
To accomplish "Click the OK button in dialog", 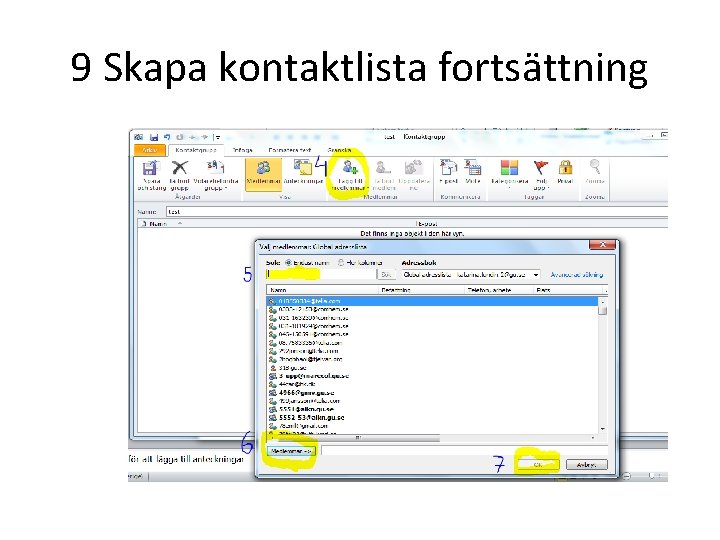I will (538, 465).
